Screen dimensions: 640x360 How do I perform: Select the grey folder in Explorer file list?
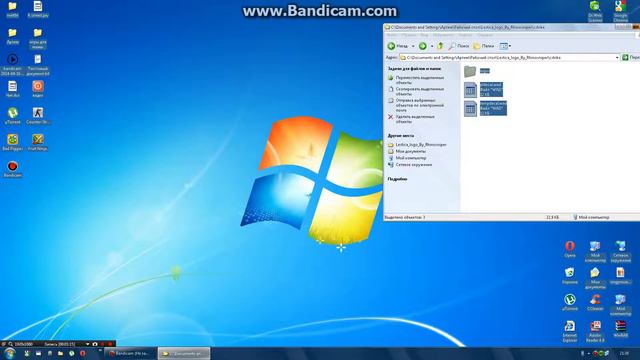coord(470,71)
